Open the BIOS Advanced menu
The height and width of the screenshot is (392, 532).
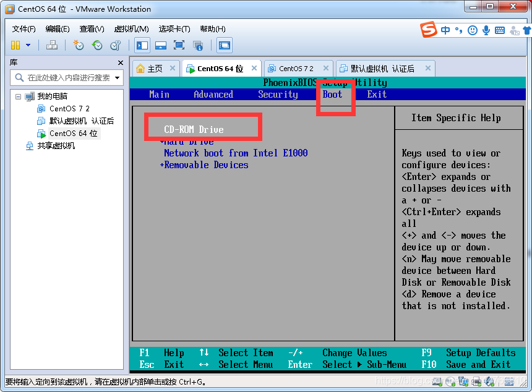pos(213,94)
